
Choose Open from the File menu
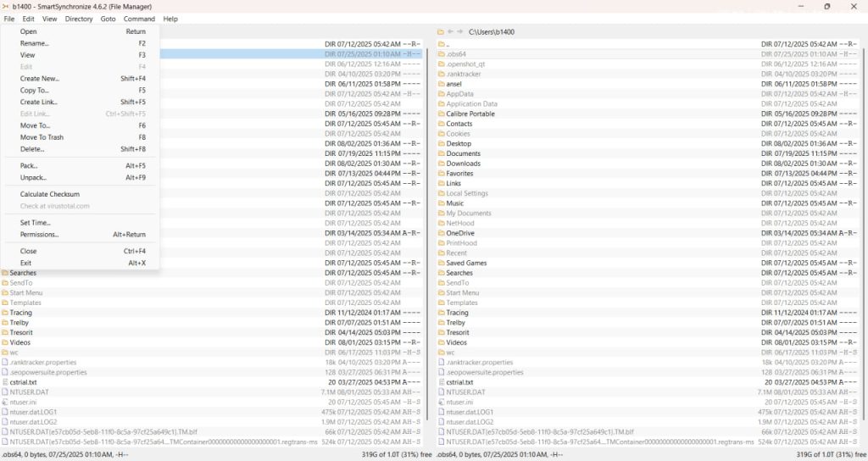click(80, 31)
